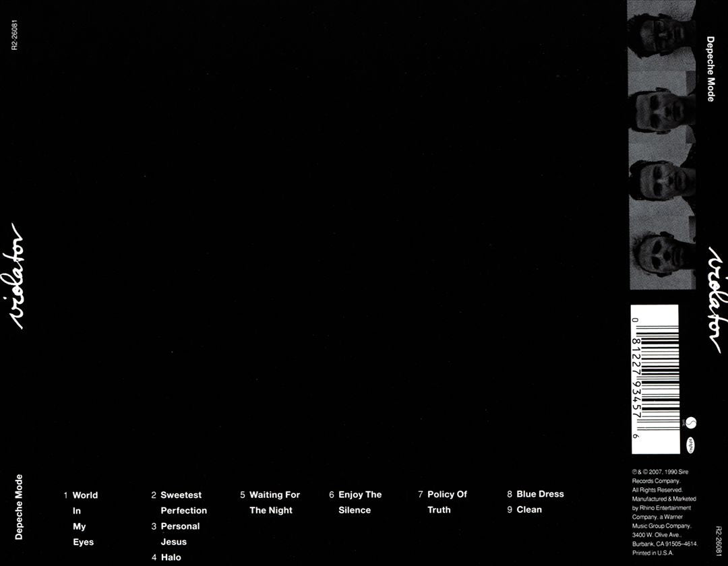Image resolution: width=728 pixels, height=566 pixels.
Task: Click the word 'Jesus' in track 3
Action: pyautogui.click(x=174, y=542)
